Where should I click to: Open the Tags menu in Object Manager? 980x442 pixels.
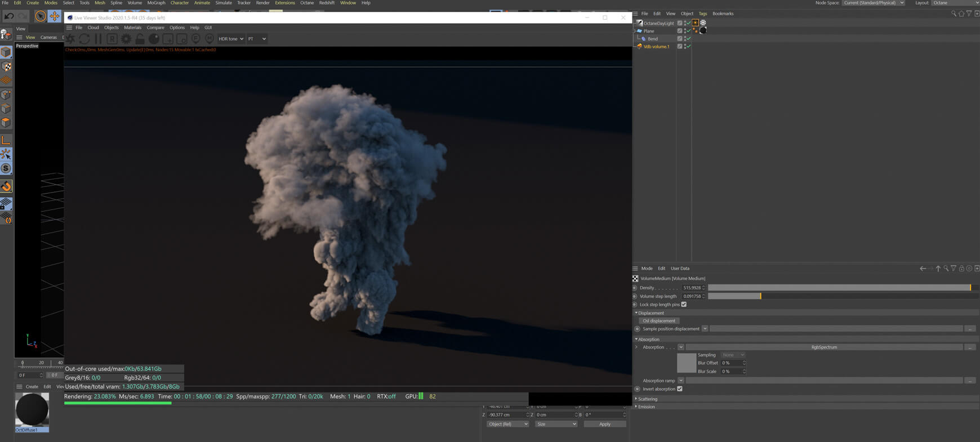point(702,14)
